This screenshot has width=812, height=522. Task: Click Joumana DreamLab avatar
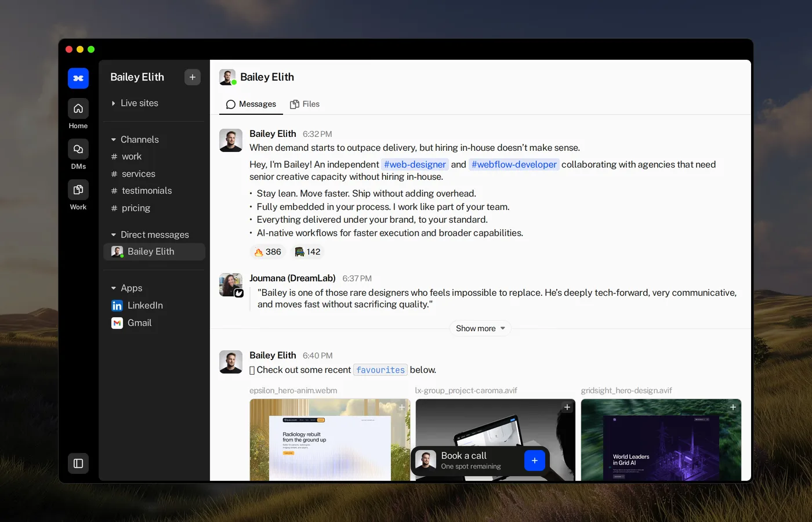pos(231,285)
